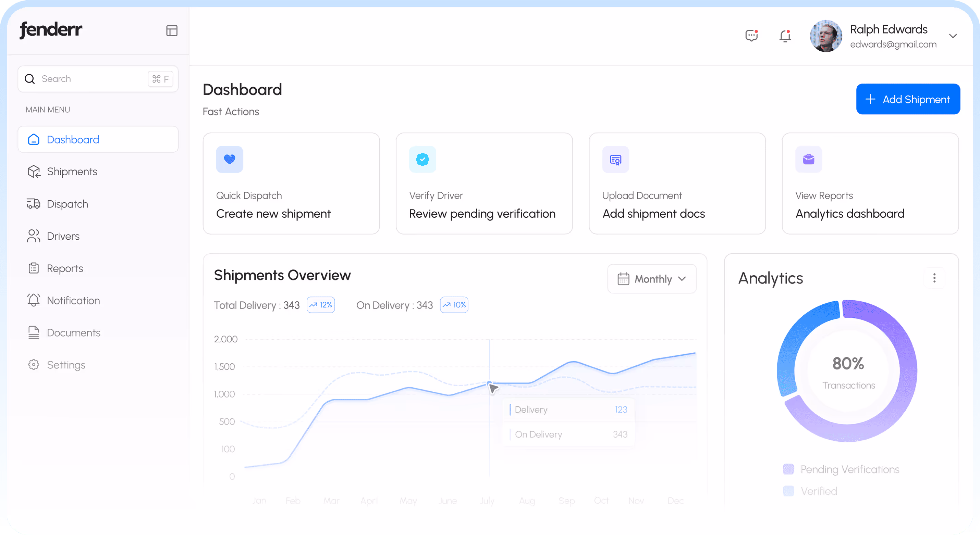Open the Monthly dropdown on Shipments Overview
Image resolution: width=980 pixels, height=542 pixels.
click(652, 279)
